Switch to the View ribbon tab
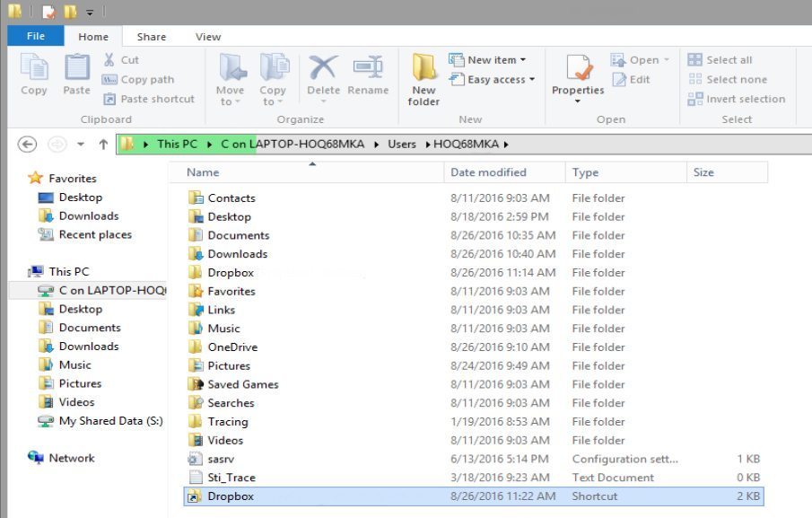Screen dimensions: 812x518 (x=207, y=37)
